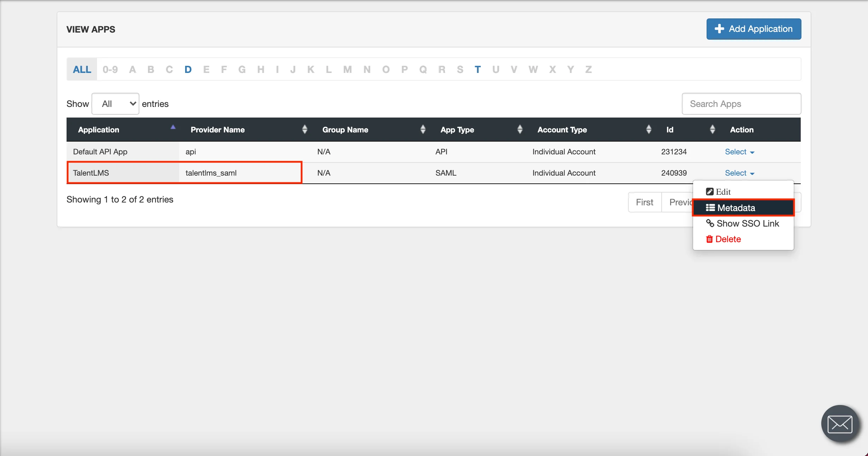Click Account Type column header
This screenshot has height=456, width=868.
[590, 130]
